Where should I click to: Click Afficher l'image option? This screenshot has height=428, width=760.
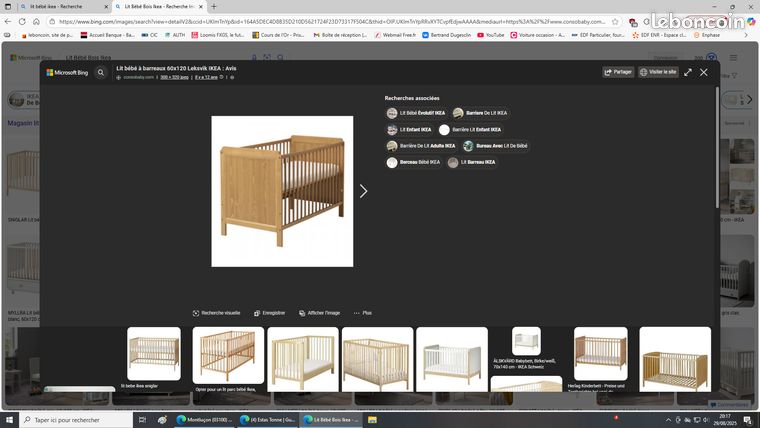(x=319, y=313)
